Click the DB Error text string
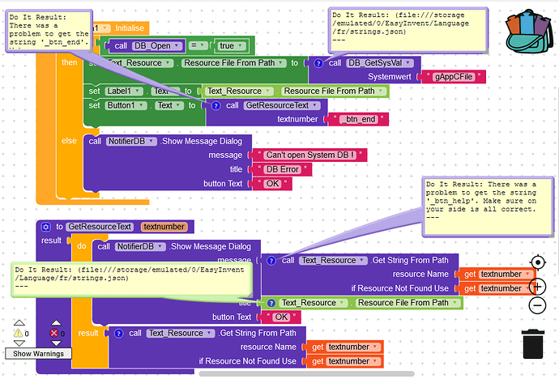 pos(283,169)
